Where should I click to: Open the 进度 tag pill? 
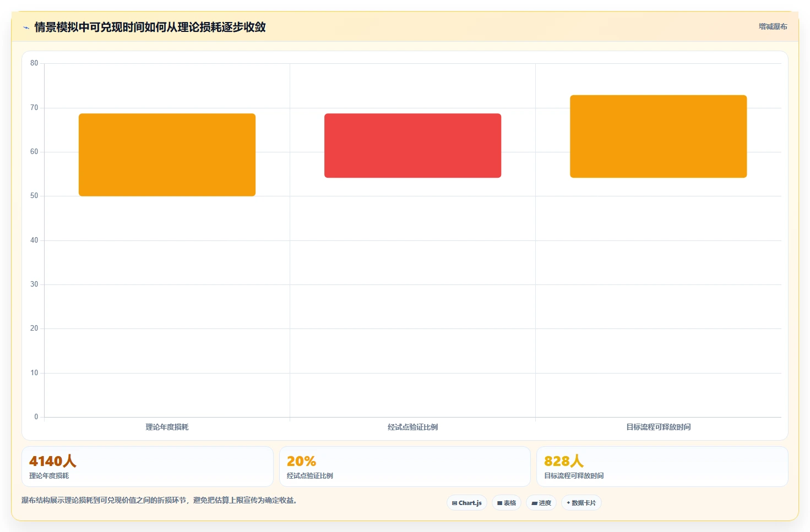541,503
